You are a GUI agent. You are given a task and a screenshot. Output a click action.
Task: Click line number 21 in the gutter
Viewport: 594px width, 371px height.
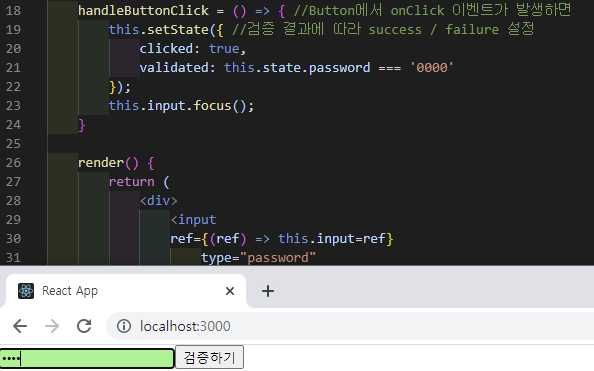pos(14,67)
